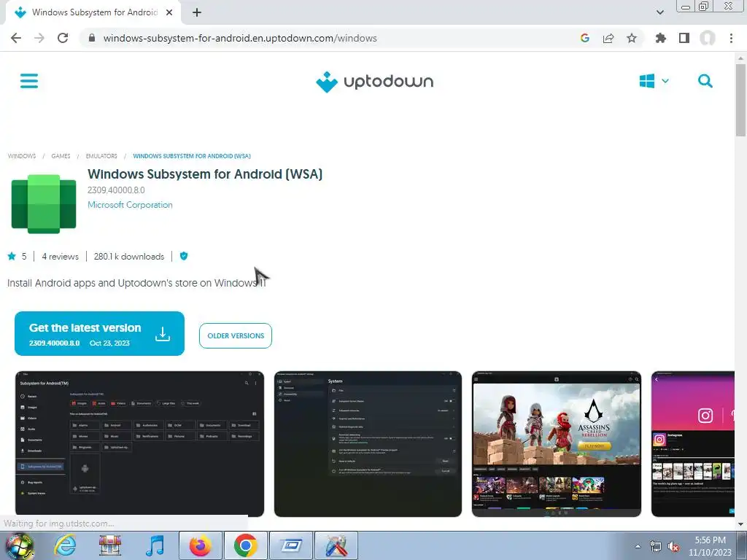Screen dimensions: 747x560
Task: Open a new browser tab
Action: 197,12
